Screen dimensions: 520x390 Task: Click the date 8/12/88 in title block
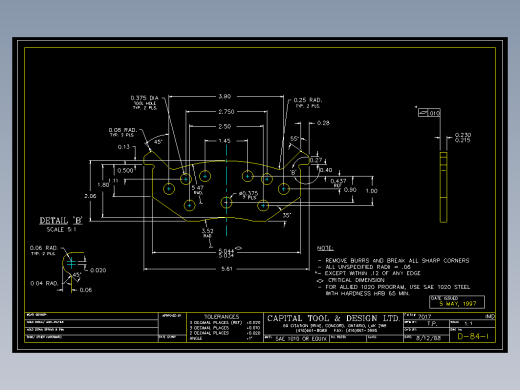click(x=428, y=338)
